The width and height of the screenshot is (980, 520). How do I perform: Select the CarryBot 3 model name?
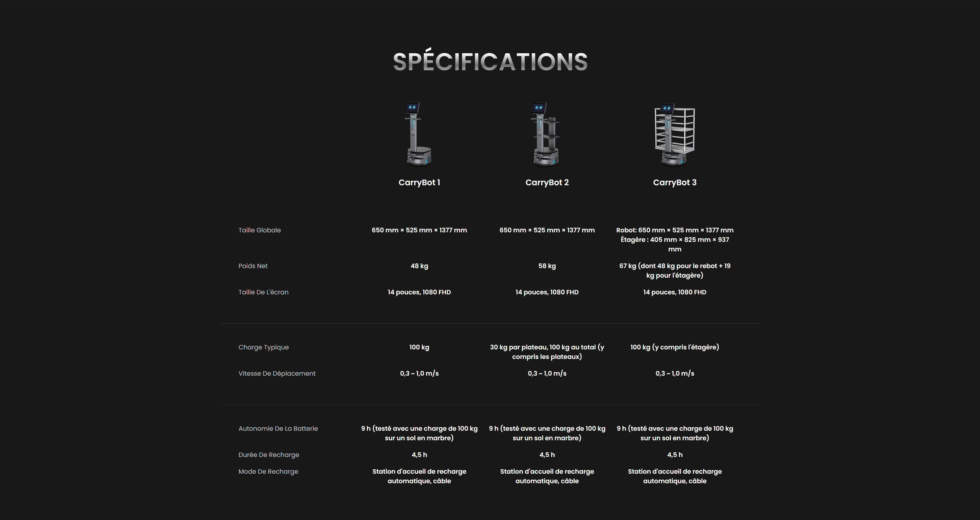675,182
